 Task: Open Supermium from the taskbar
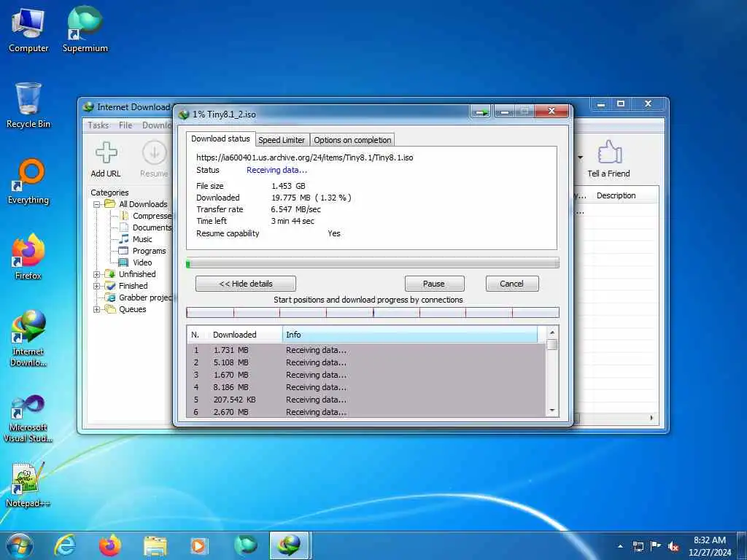point(245,545)
